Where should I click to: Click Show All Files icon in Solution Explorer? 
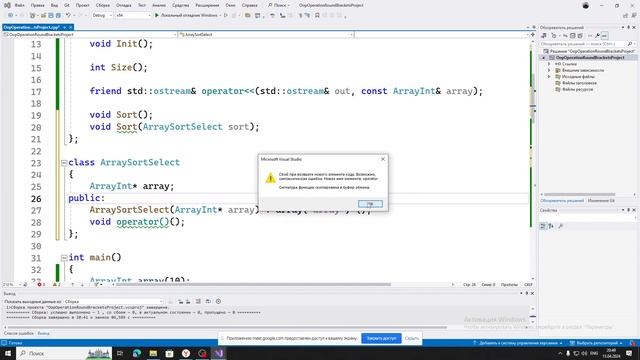(x=580, y=36)
